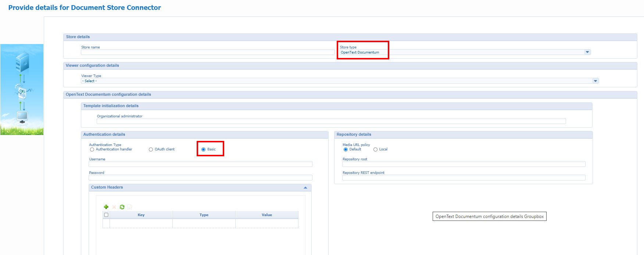Focus the Repository root field
Viewport: 644px width, 255px height.
(x=464, y=164)
